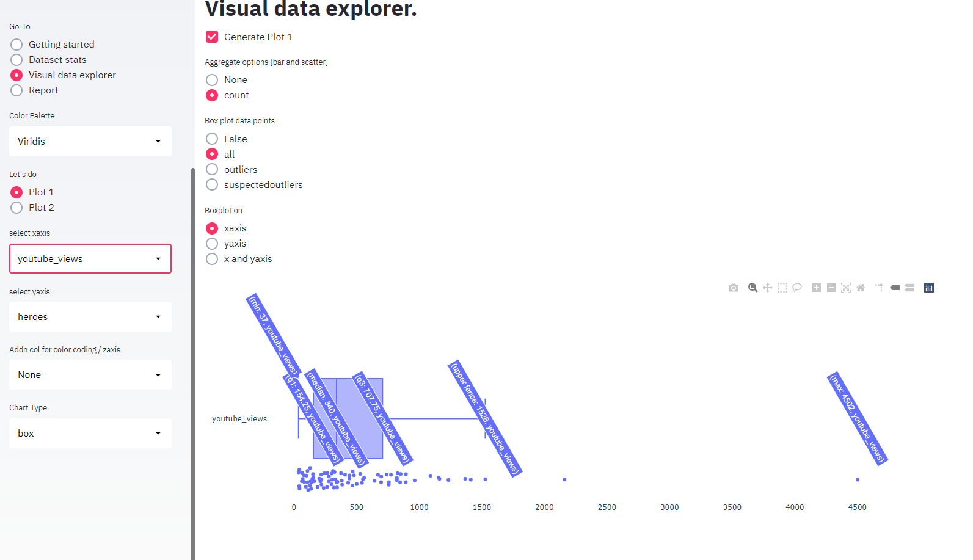
Task: Select the Zoom tool in plot toolbar
Action: pos(753,288)
